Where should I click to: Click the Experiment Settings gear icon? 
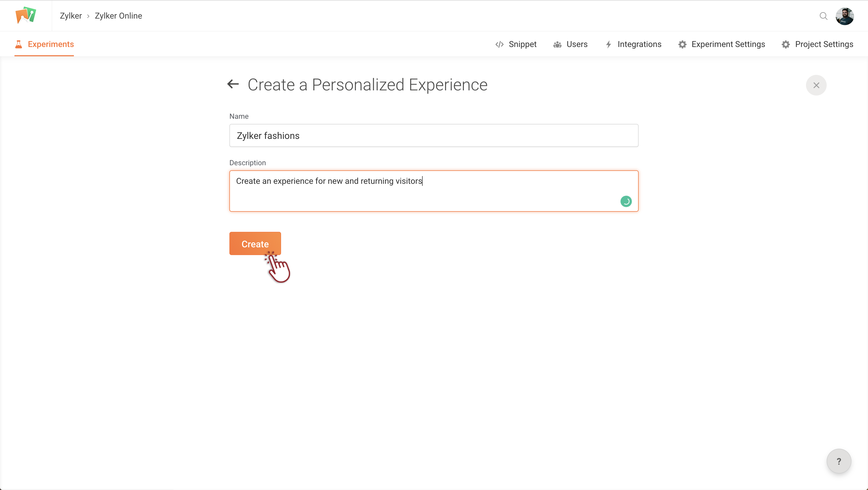(682, 44)
